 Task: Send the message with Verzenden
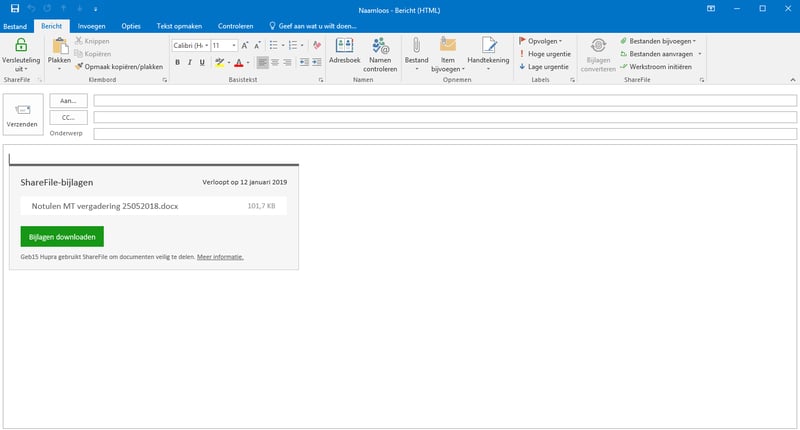[x=22, y=115]
